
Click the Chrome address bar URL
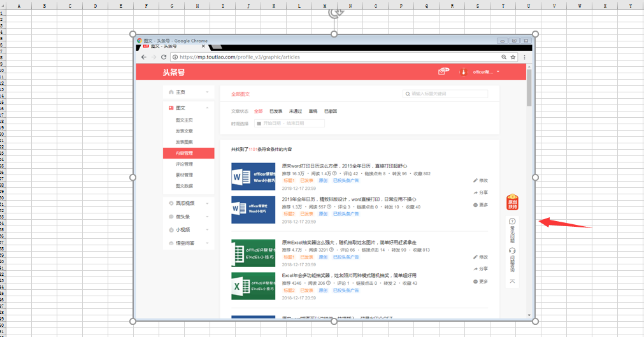[240, 57]
